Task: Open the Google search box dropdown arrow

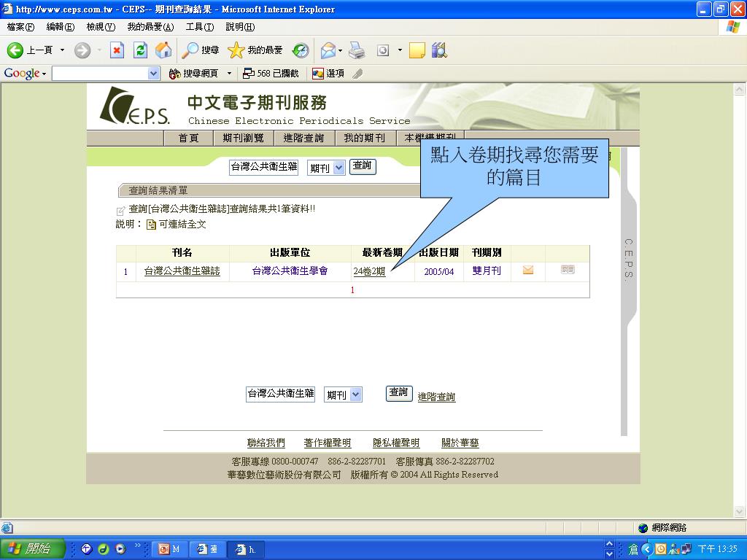Action: [x=153, y=74]
